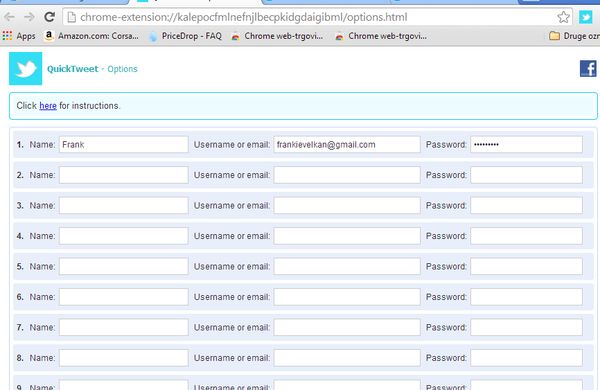
Task: Select the Name field in row 6
Action: (124, 297)
